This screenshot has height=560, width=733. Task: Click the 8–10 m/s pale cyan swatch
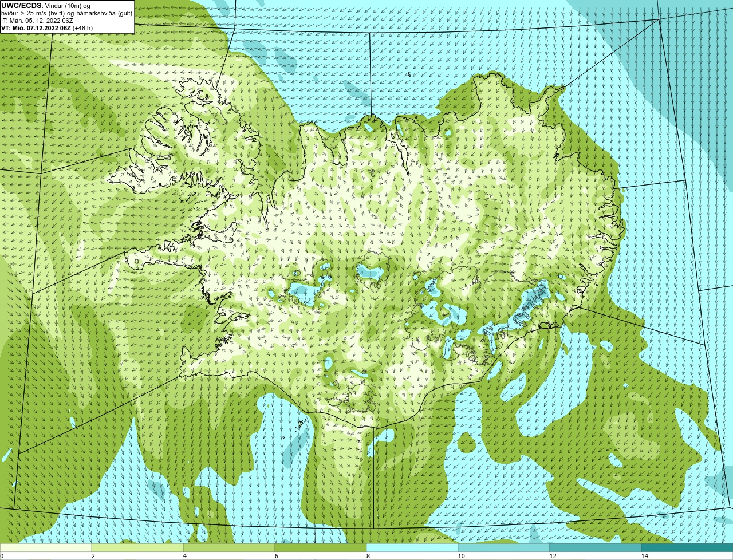click(412, 547)
